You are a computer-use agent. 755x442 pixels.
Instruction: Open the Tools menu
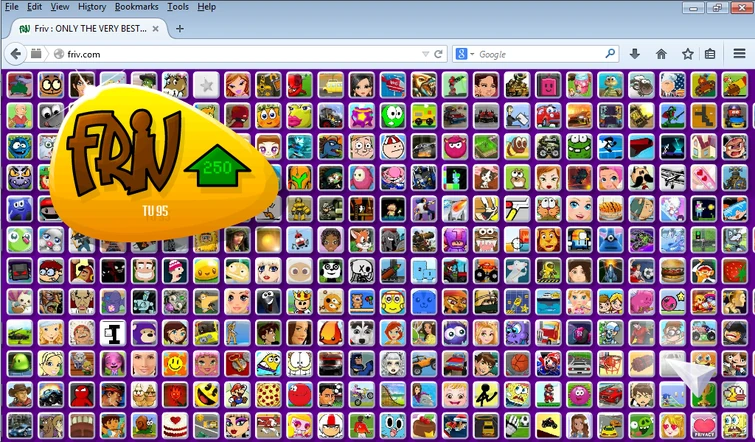[178, 7]
